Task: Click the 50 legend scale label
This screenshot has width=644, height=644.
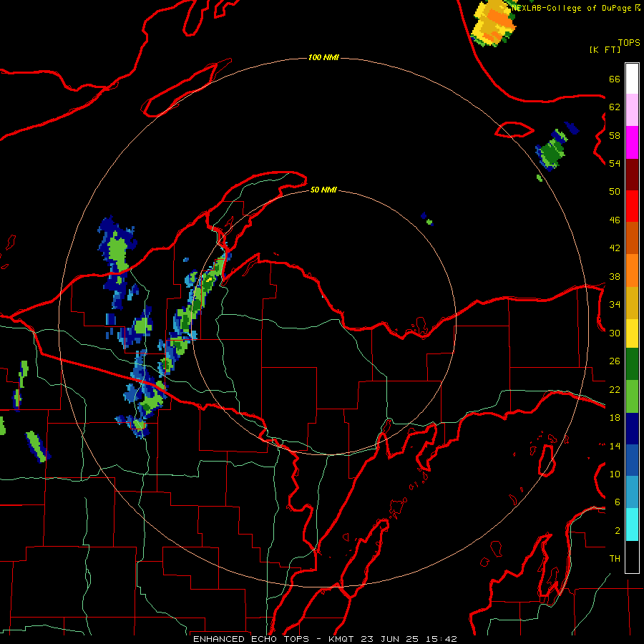Action: pos(615,191)
